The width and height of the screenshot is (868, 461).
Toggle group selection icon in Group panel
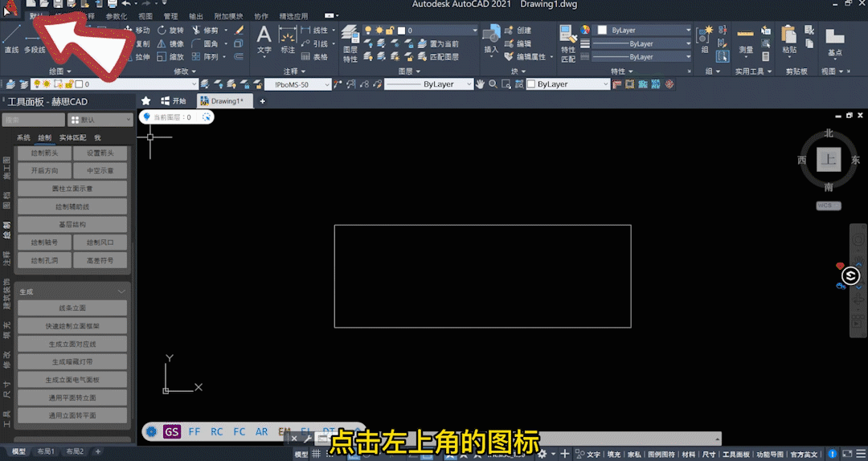click(723, 56)
